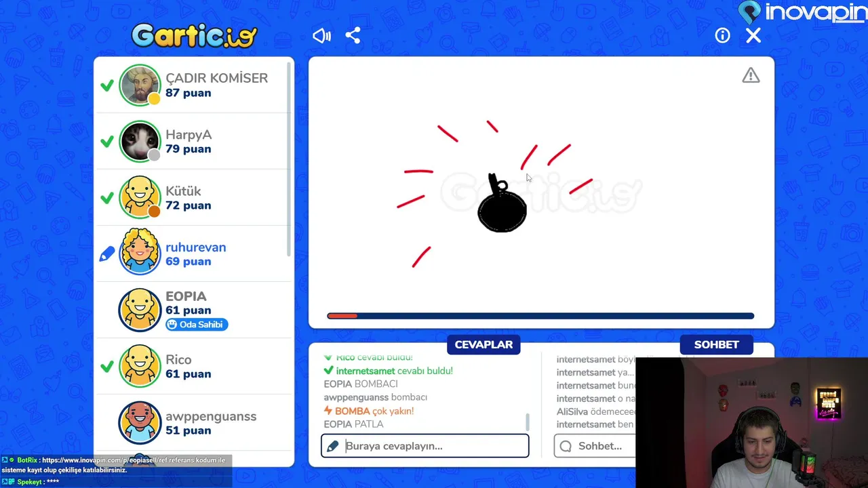Screen dimensions: 868x488
Task: Click player name HarpyA
Action: [189, 135]
